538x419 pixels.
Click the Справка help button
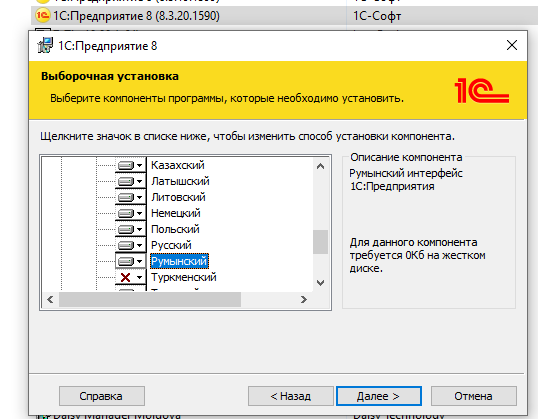pos(102,396)
